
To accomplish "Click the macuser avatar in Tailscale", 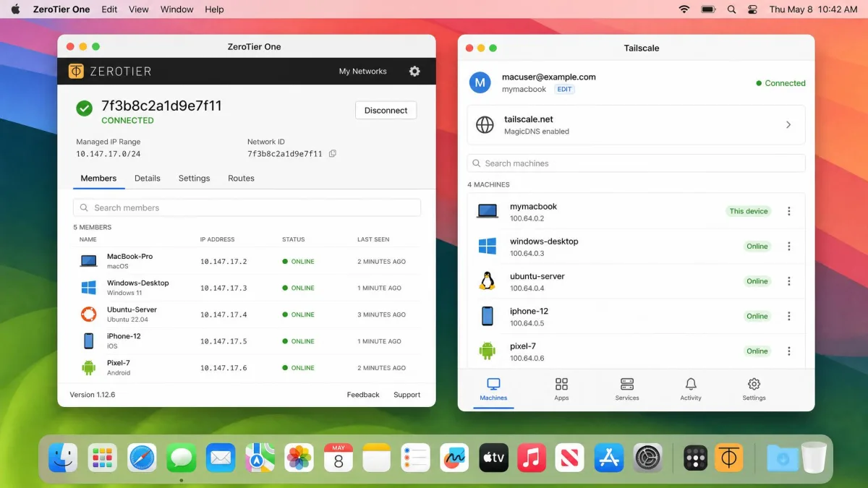I will tap(480, 82).
